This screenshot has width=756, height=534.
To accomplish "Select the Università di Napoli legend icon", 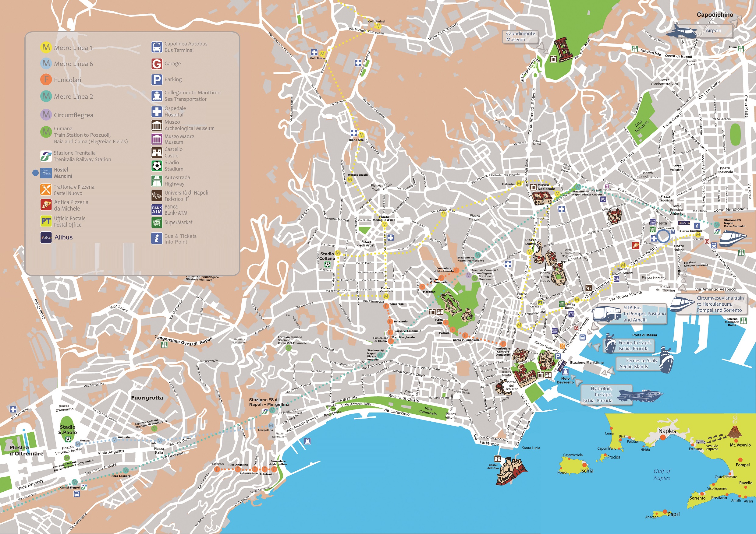I will click(157, 195).
